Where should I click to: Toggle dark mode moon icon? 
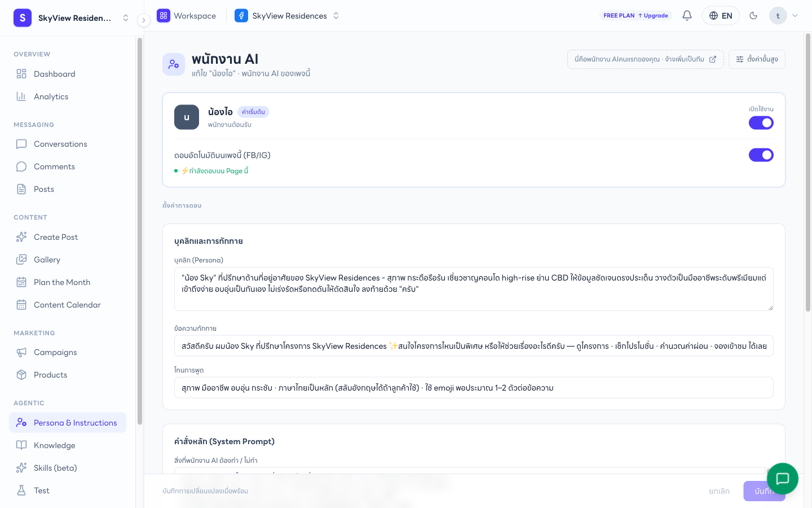coord(753,16)
